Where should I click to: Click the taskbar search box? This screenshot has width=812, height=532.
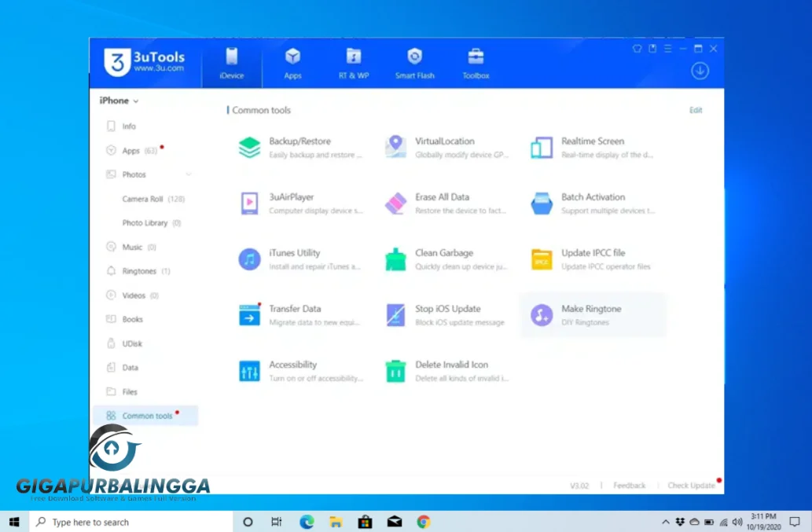(131, 522)
